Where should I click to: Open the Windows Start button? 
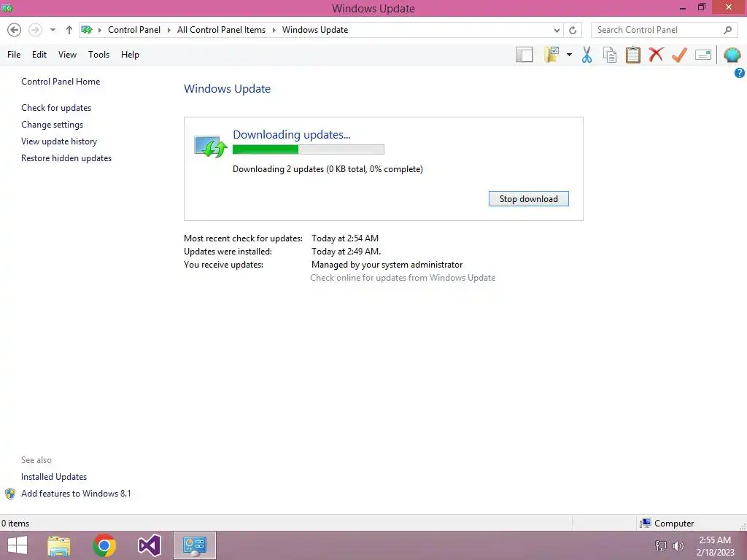coord(18,545)
